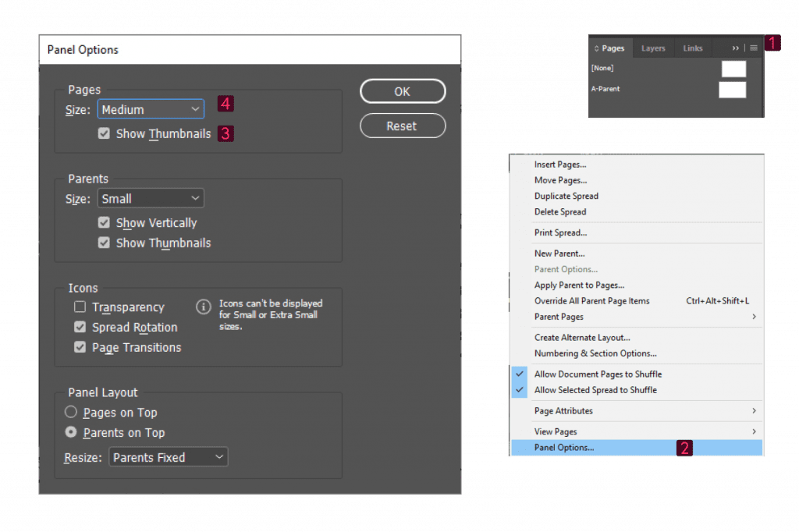Image resolution: width=799 pixels, height=532 pixels.
Task: Click the A-Parent page thumbnail
Action: [732, 89]
